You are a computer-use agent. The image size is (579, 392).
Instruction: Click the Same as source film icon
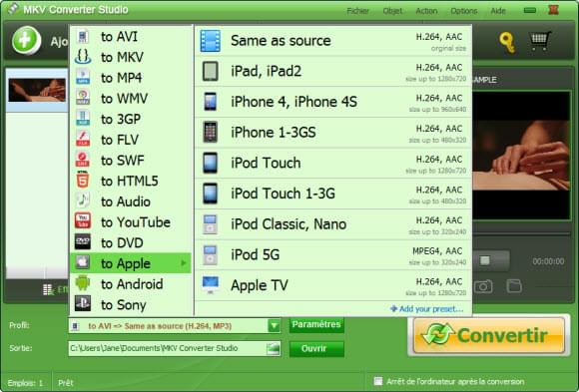point(211,41)
